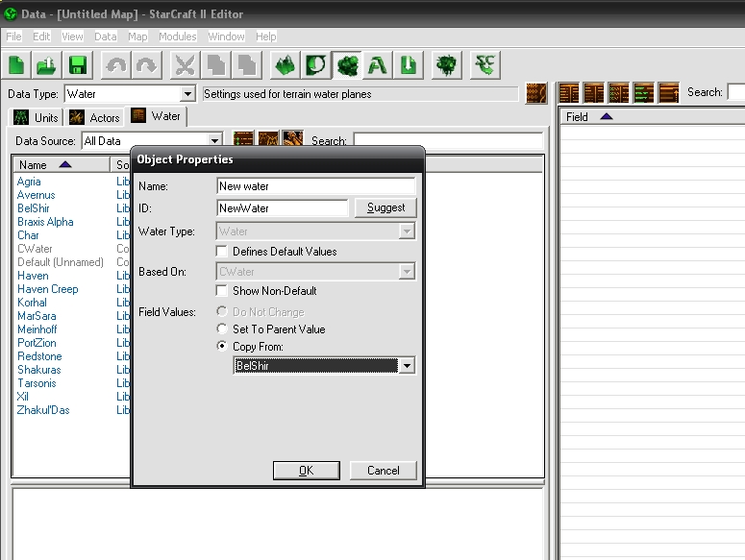Click the ID input field
Screen dimensions: 745x560
pyautogui.click(x=283, y=207)
